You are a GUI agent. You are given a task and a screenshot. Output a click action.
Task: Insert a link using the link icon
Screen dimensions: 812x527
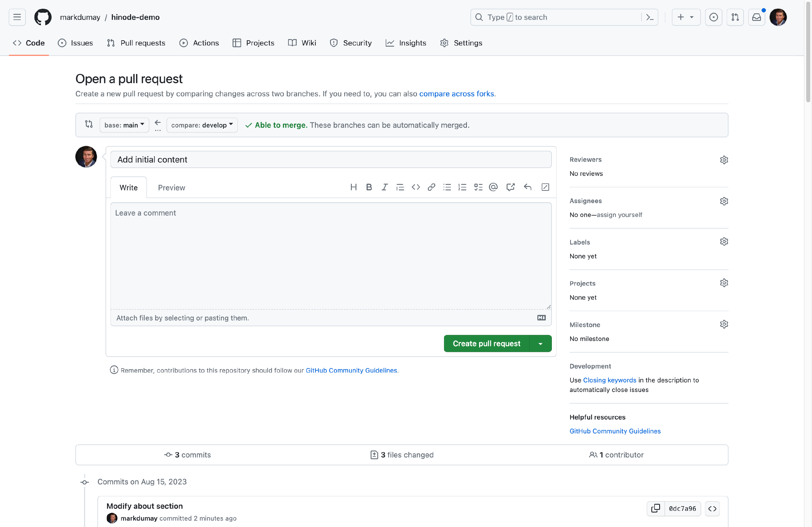click(431, 187)
